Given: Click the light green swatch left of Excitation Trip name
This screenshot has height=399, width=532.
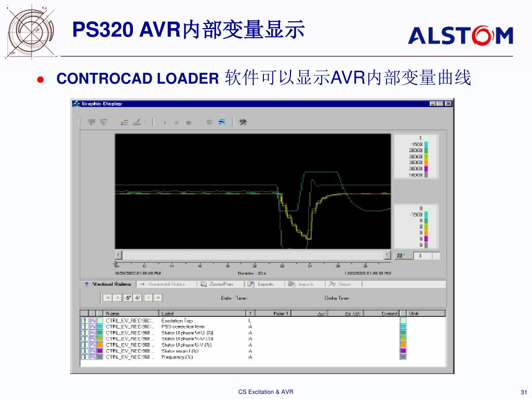Looking at the screenshot, I should pos(100,321).
